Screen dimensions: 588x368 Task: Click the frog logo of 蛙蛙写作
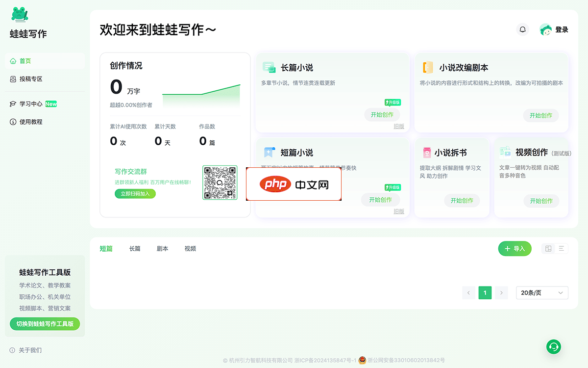[20, 14]
